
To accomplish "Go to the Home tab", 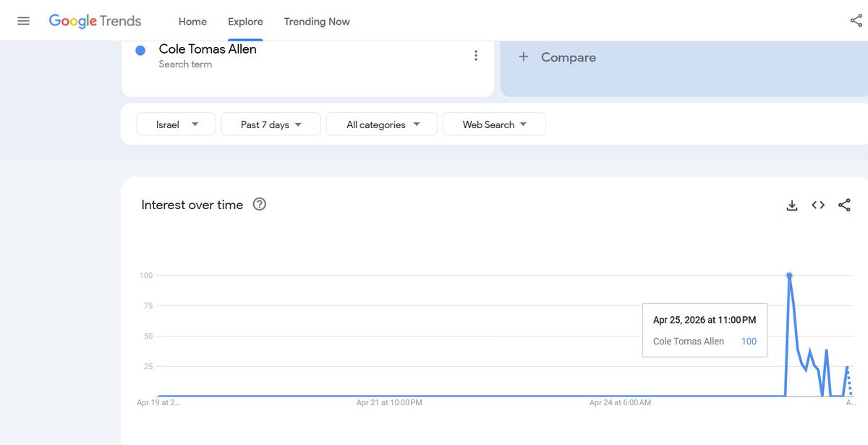I will tap(192, 22).
